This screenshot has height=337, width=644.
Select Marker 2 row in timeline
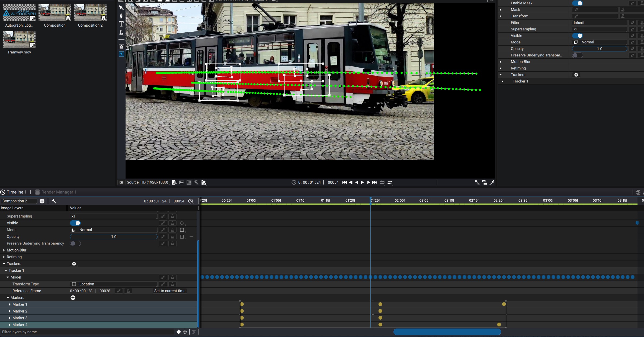(x=99, y=311)
